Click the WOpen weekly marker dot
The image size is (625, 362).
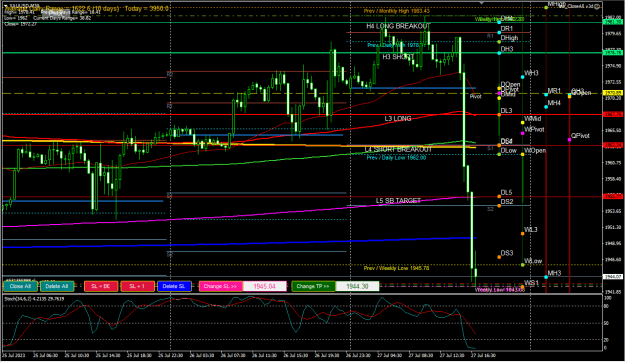pos(523,154)
